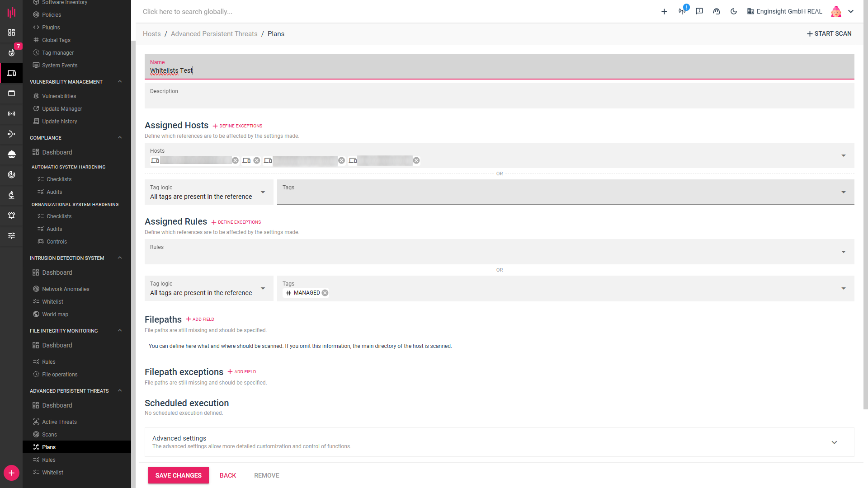Open issues icon with 7 badge

[11, 52]
